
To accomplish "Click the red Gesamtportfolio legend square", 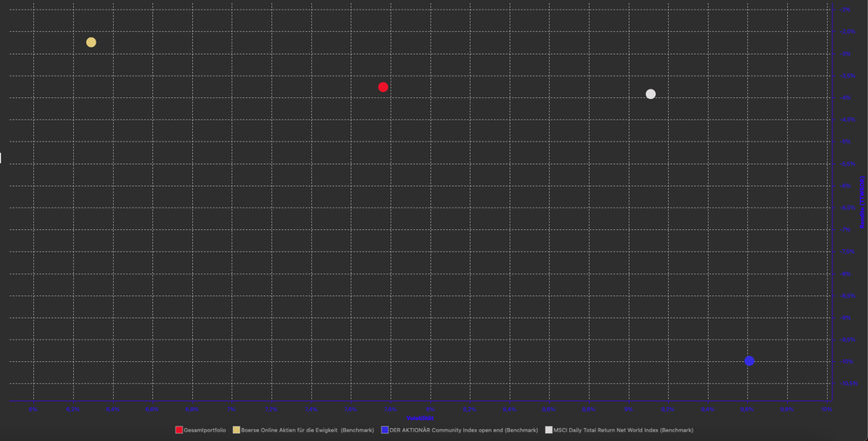I will click(179, 430).
